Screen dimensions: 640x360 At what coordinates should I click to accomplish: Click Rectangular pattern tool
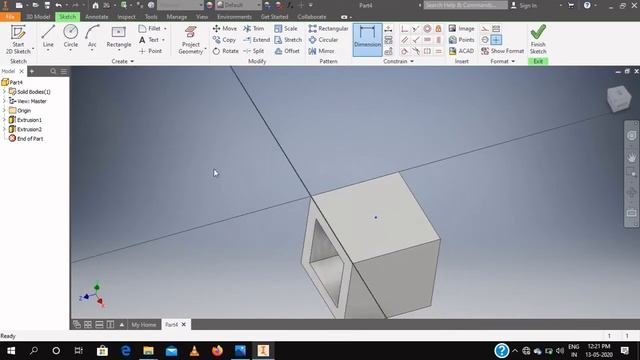coord(329,29)
